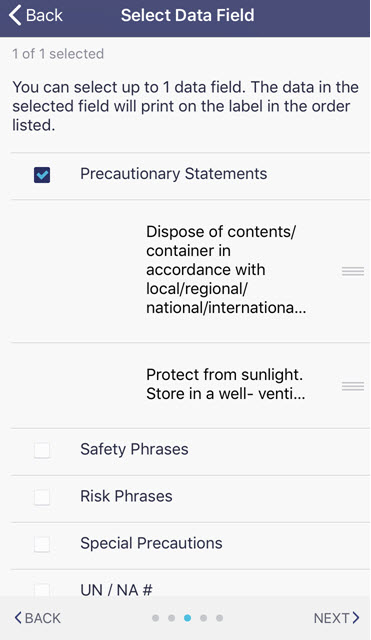Screen dimensions: 371x640
Task: Select the active third page dot
Action: click(187, 618)
